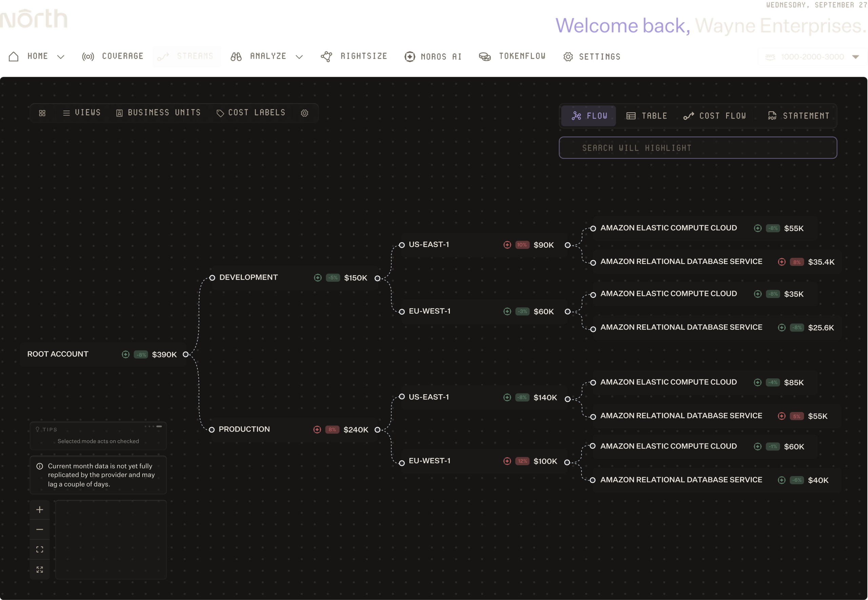This screenshot has height=600, width=868.
Task: Switch to the Flow view tab
Action: click(589, 116)
